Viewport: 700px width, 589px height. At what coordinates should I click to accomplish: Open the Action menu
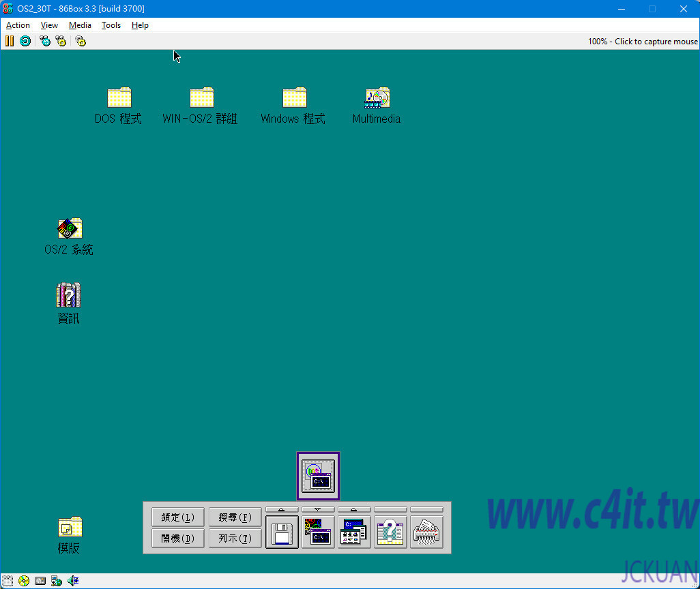click(x=18, y=25)
